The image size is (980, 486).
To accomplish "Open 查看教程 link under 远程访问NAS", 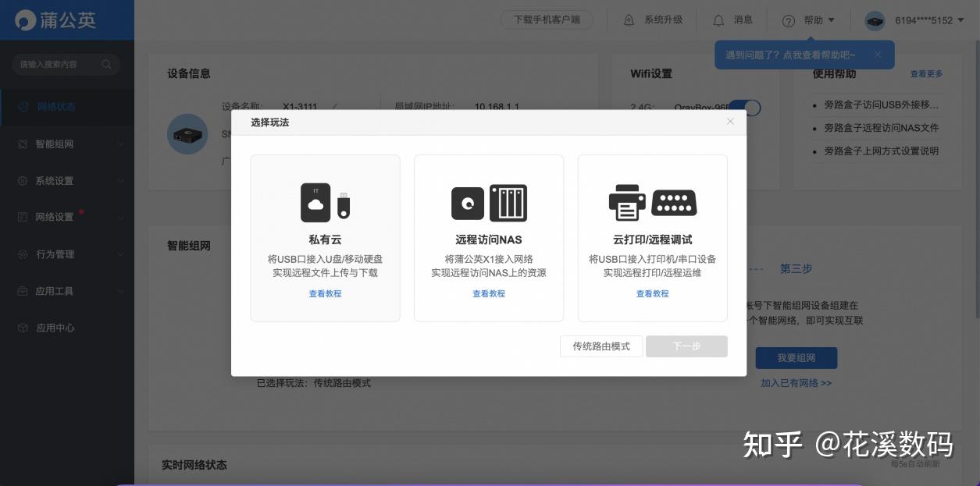I will (489, 294).
